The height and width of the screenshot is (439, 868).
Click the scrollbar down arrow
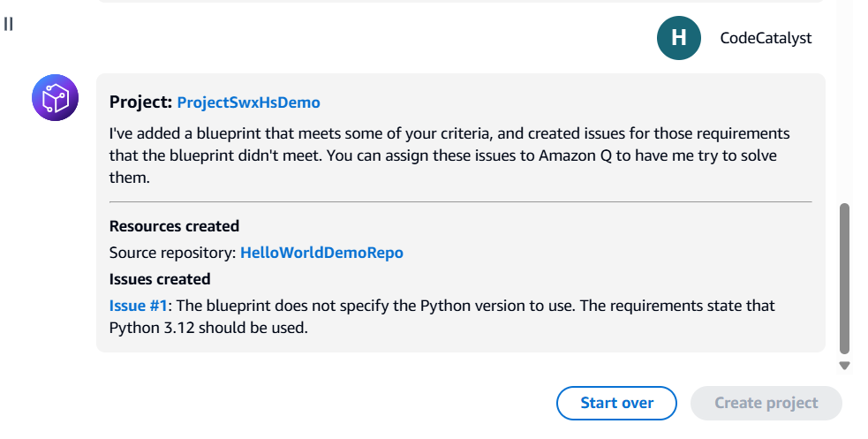click(x=844, y=366)
